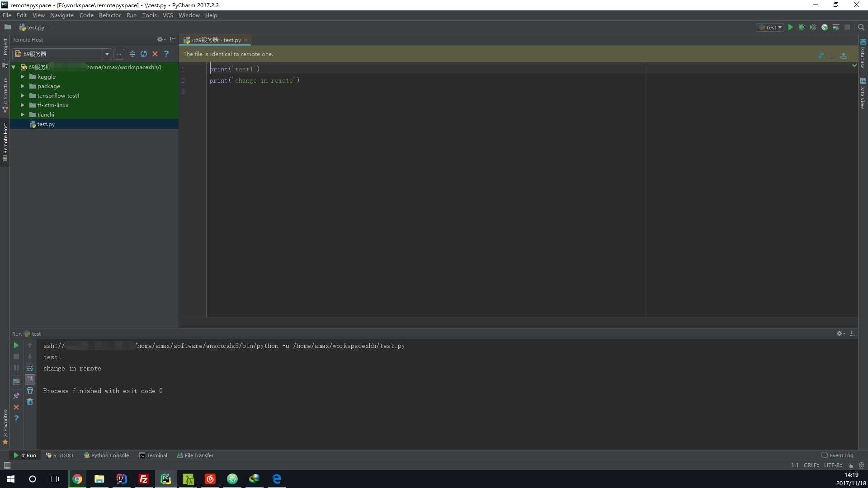Click the Run button to execute test
The height and width of the screenshot is (488, 868).
[x=791, y=28]
